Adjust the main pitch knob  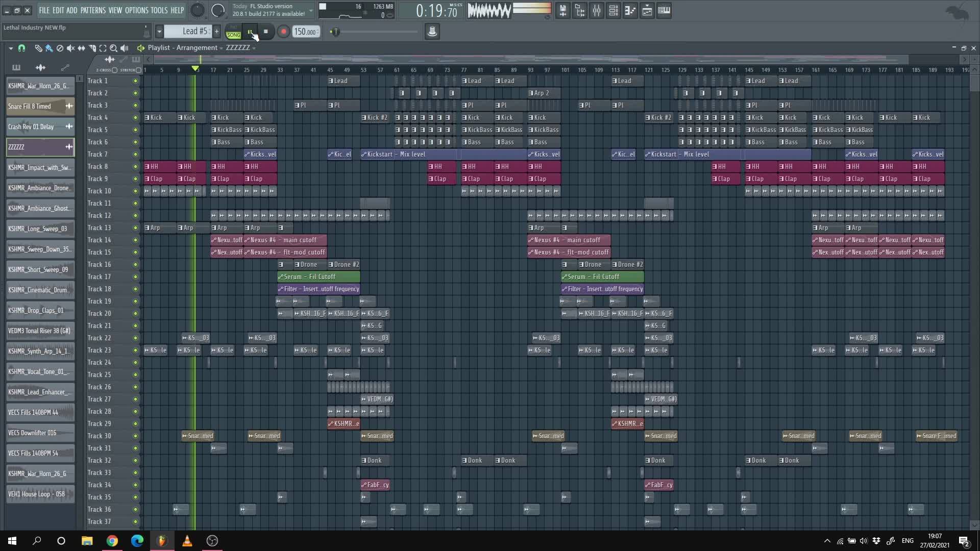coord(218,10)
